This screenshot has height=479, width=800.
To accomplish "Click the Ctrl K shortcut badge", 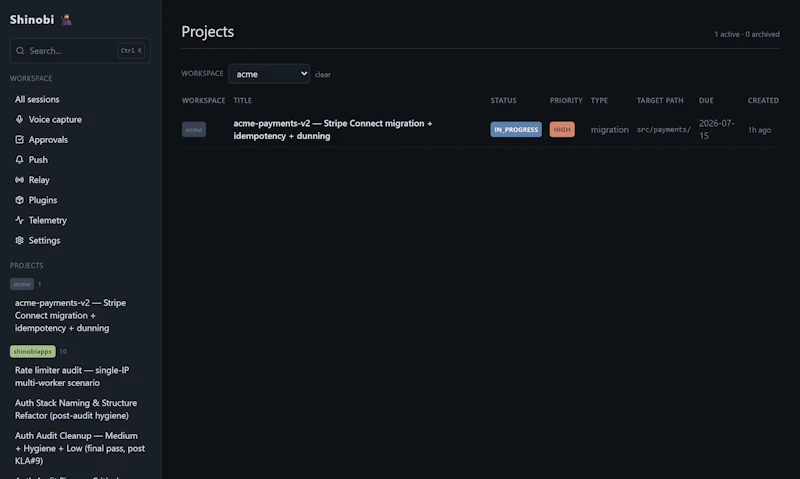I will point(131,51).
